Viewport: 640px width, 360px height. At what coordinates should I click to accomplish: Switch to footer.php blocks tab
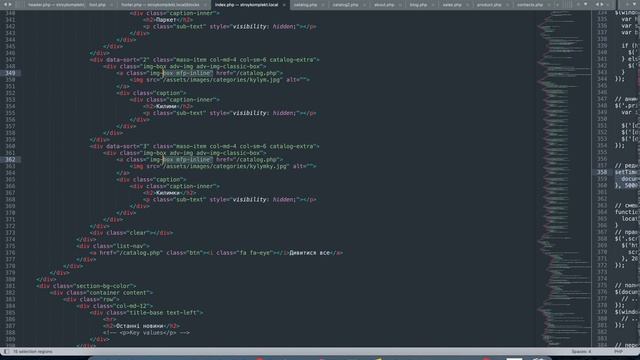point(160,5)
